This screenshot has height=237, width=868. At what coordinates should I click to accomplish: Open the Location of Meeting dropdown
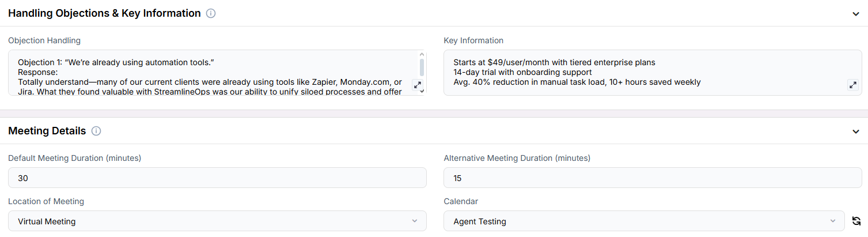(x=217, y=221)
